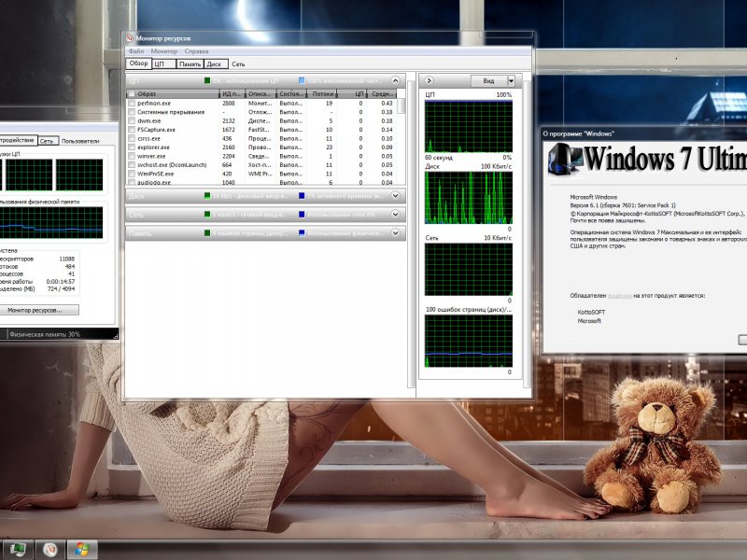The width and height of the screenshot is (747, 560).
Task: Expand the Память section chevron
Action: tap(395, 232)
